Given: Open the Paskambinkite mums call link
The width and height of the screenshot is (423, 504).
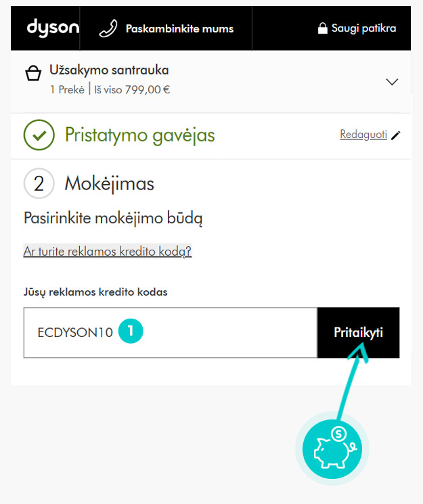Looking at the screenshot, I should coord(179,28).
